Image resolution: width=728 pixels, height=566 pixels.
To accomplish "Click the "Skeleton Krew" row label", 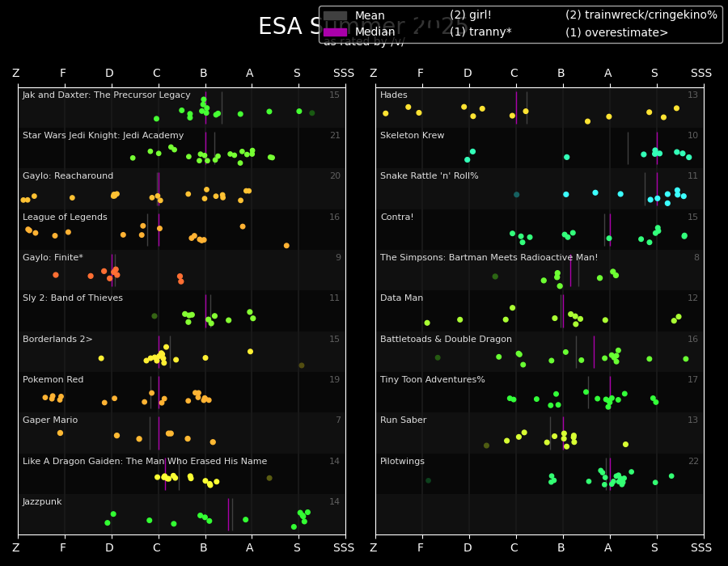I will tap(413, 136).
